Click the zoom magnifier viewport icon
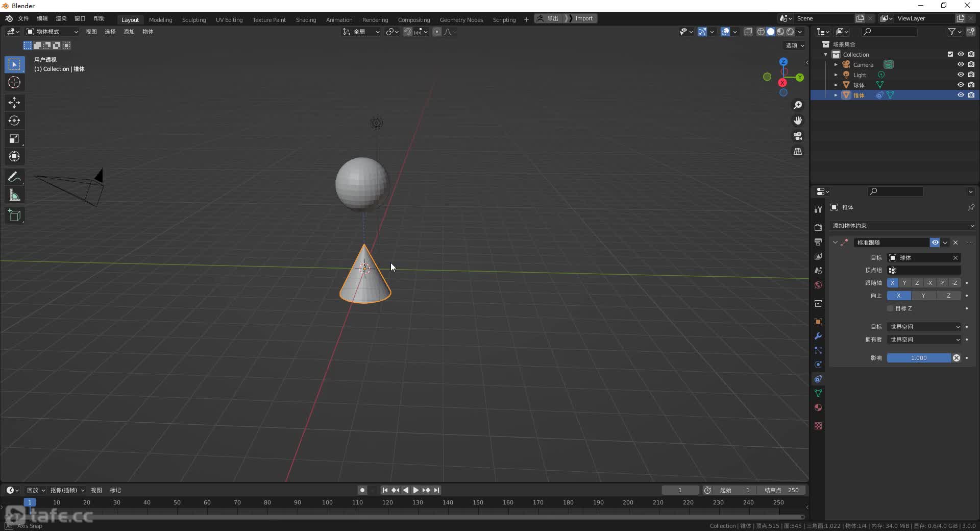Screen dimensions: 980x531 797,105
